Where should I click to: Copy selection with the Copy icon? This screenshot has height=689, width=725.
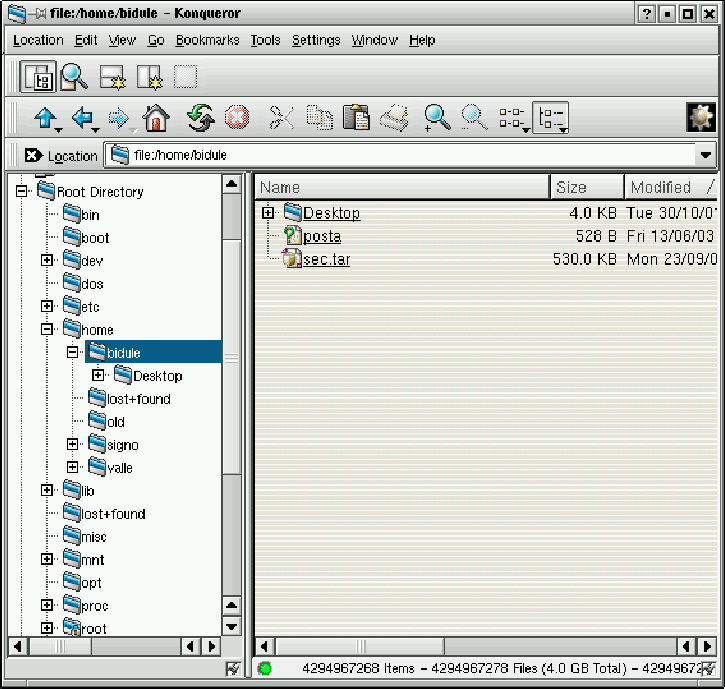pos(319,118)
